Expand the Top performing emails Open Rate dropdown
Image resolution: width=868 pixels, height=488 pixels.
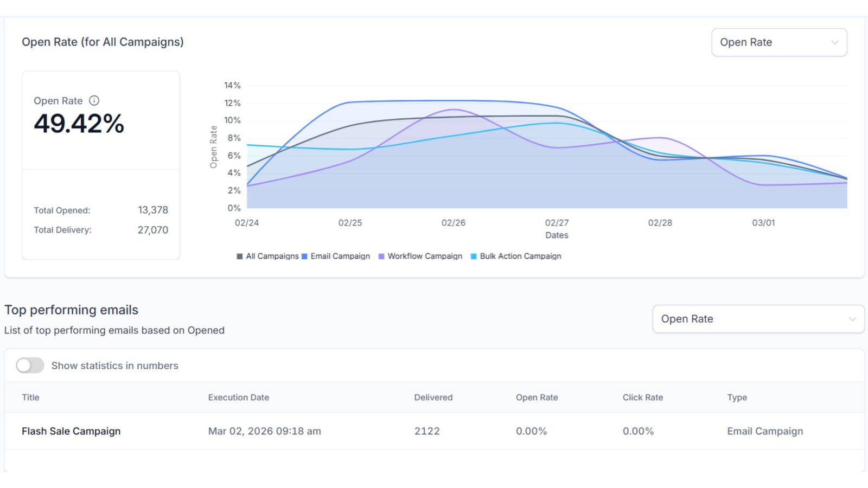(758, 319)
